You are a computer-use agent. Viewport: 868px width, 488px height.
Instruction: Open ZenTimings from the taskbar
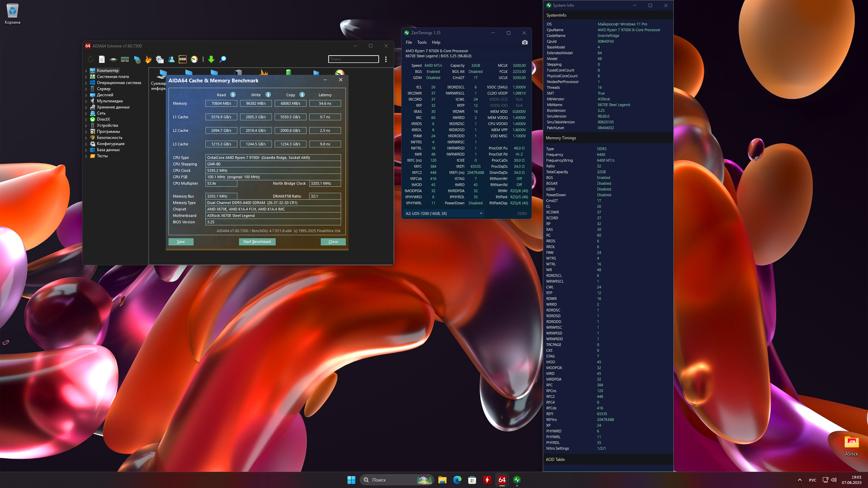[517, 480]
